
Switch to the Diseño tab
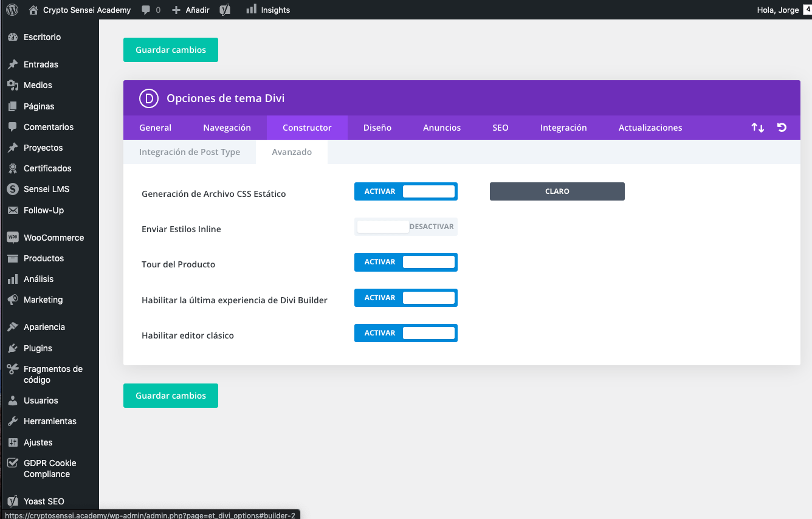pyautogui.click(x=377, y=128)
